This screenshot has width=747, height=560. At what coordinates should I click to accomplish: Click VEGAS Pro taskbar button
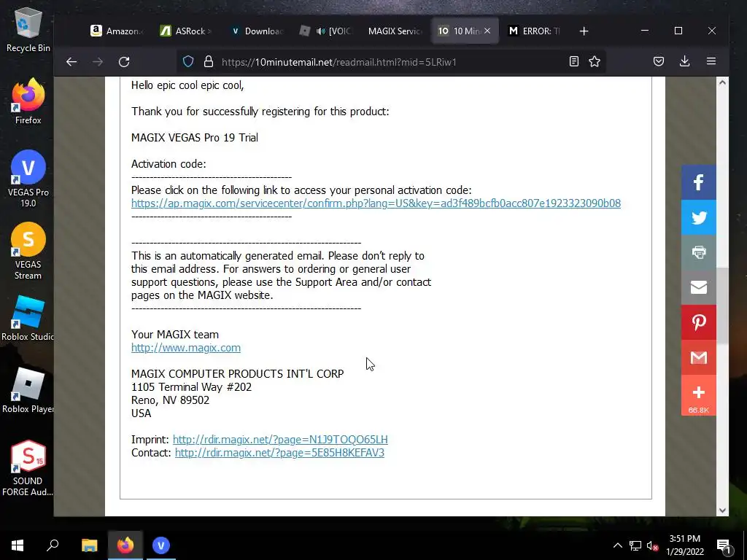tap(161, 545)
